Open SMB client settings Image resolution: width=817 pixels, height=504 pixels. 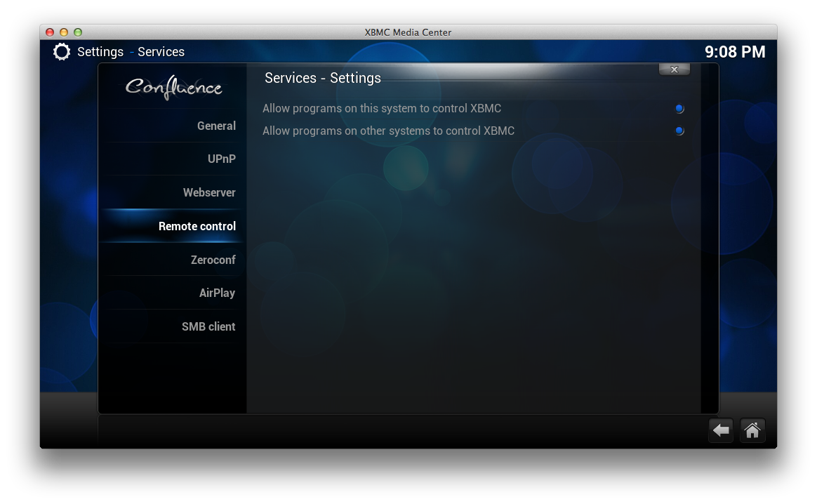tap(172, 326)
